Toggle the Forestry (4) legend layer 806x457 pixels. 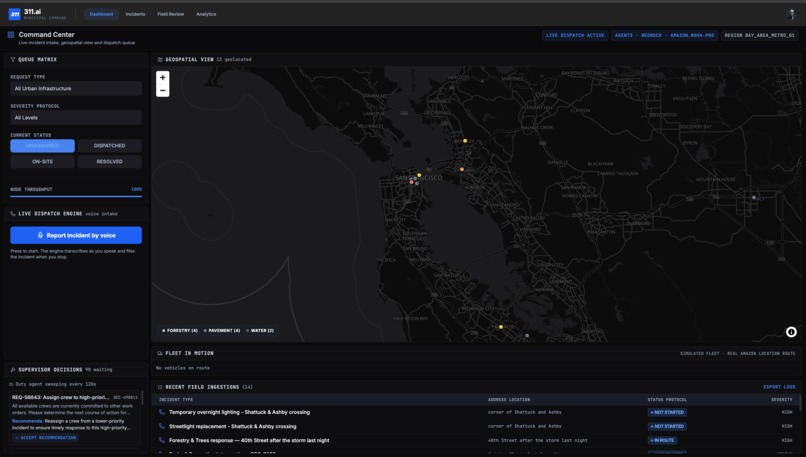[x=180, y=331]
